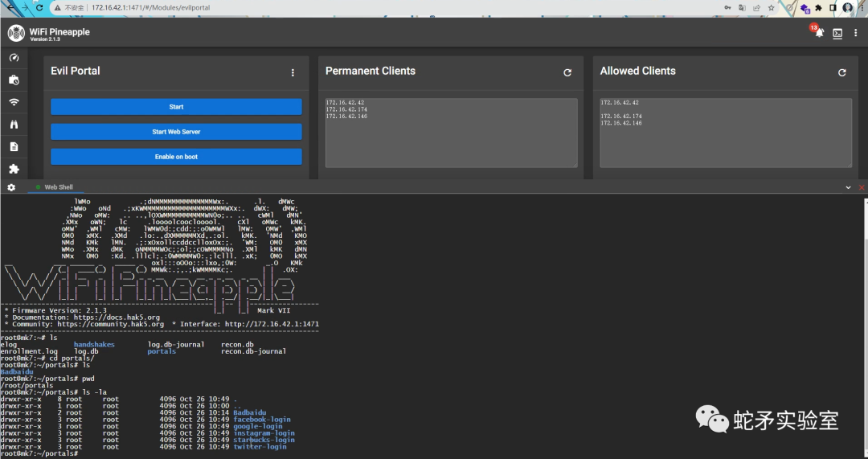Click the WiFi Pineapple logo

(16, 33)
